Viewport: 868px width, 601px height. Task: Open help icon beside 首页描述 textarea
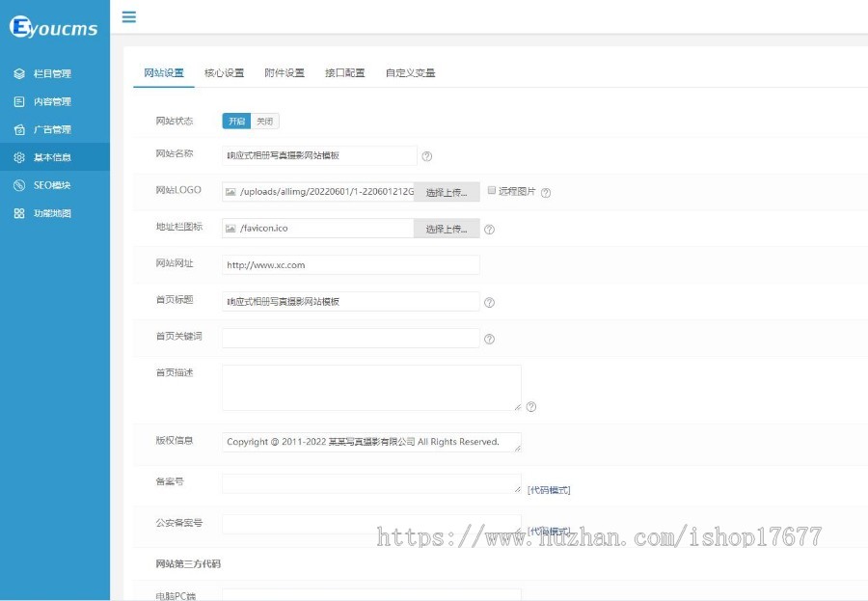(530, 406)
